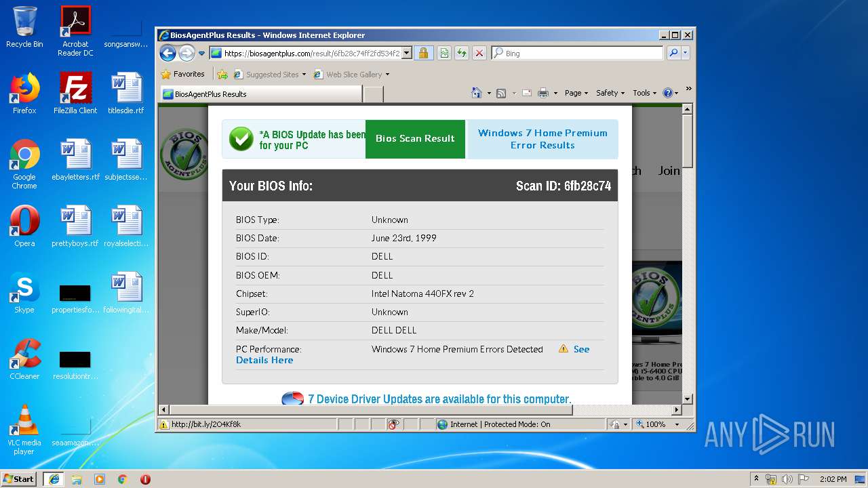
Task: Stop loading with the red X icon
Action: tap(479, 53)
